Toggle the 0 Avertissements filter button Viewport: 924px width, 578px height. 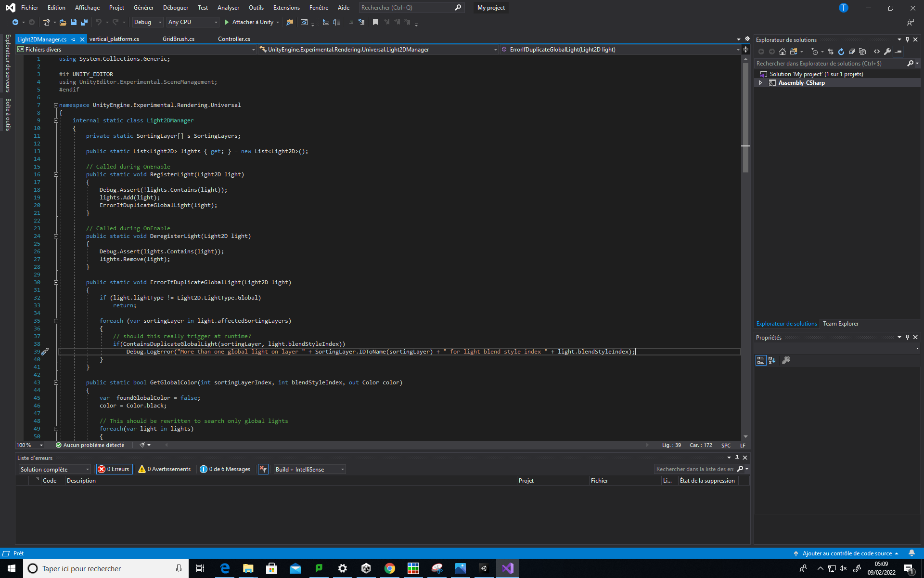(165, 469)
